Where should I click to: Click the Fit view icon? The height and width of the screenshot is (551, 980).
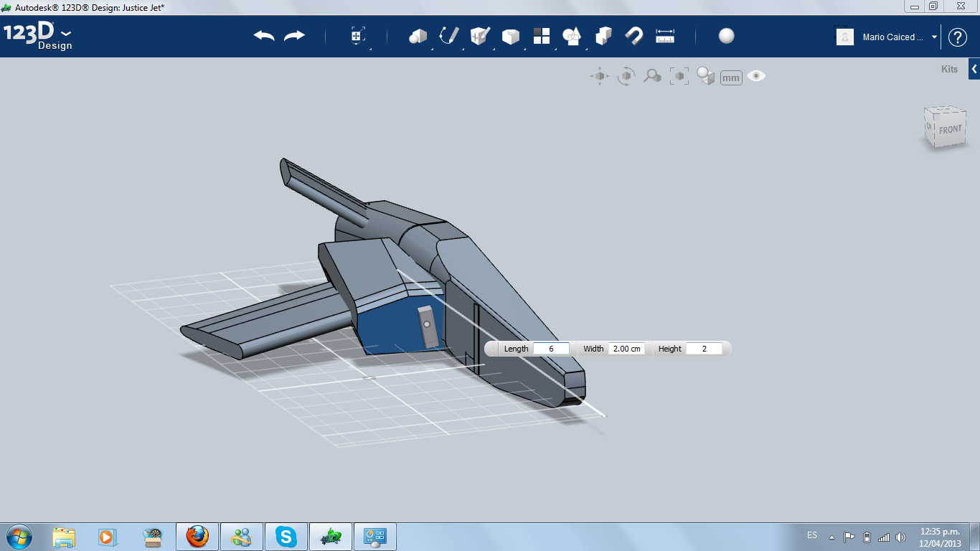pyautogui.click(x=679, y=76)
